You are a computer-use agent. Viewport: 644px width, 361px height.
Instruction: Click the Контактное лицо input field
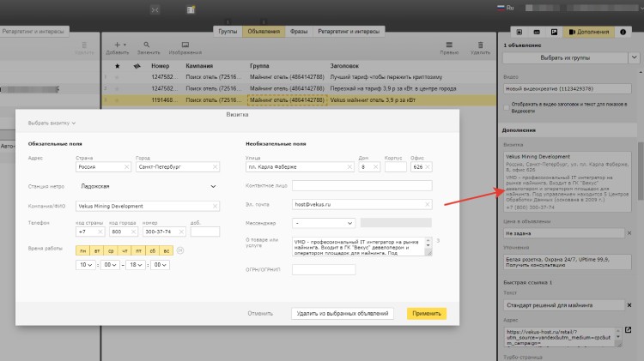click(363, 185)
